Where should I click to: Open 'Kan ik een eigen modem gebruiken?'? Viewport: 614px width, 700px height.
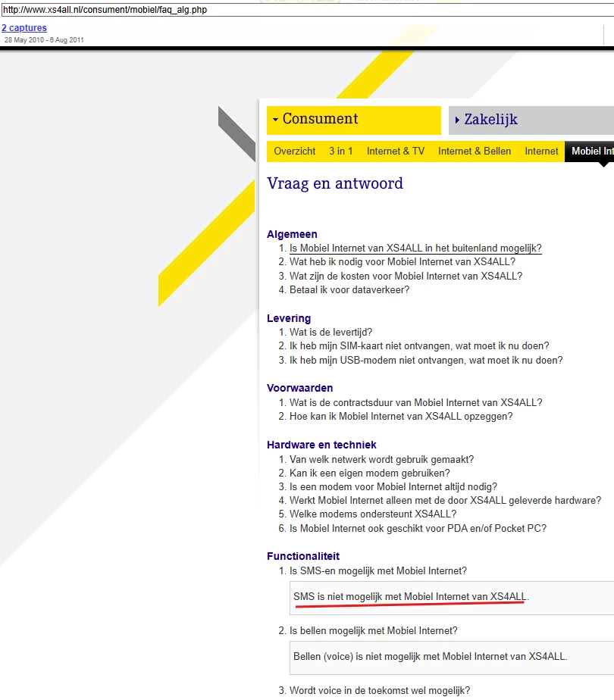pyautogui.click(x=370, y=473)
